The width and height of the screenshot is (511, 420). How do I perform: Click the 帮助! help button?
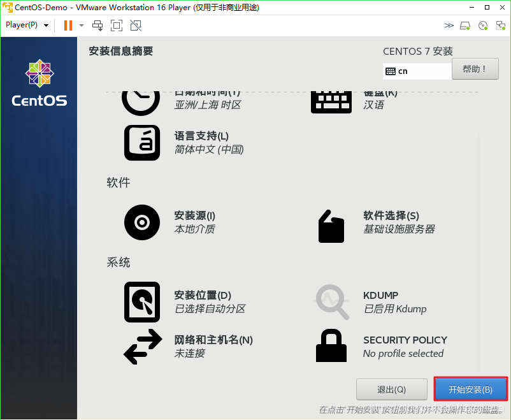click(475, 69)
